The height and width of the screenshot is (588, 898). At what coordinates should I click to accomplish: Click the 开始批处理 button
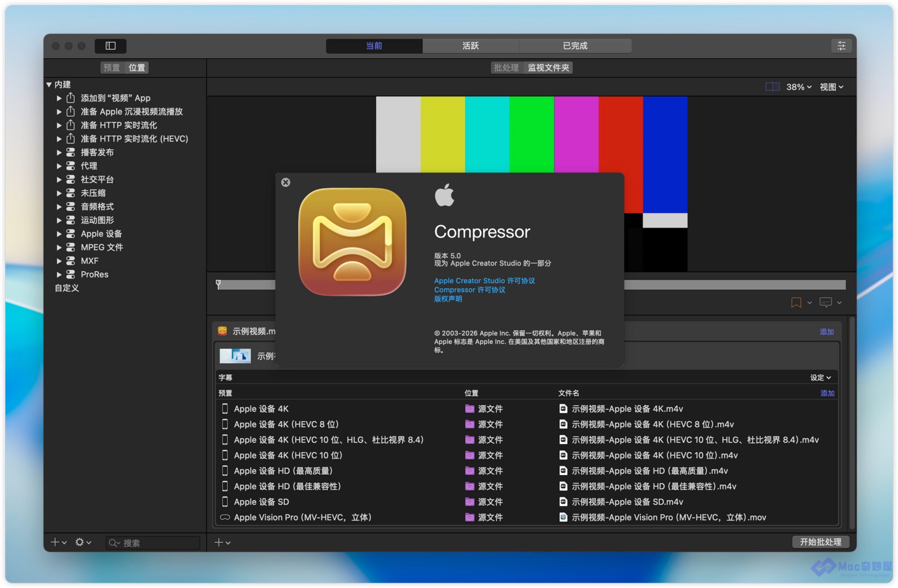pos(820,542)
